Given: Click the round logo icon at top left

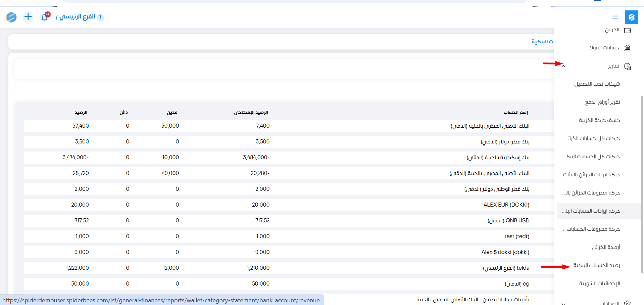Looking at the screenshot, I should click(x=11, y=17).
